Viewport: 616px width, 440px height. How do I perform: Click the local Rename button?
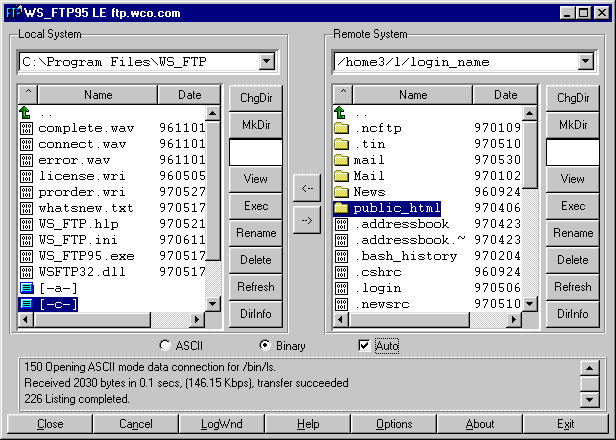point(256,233)
